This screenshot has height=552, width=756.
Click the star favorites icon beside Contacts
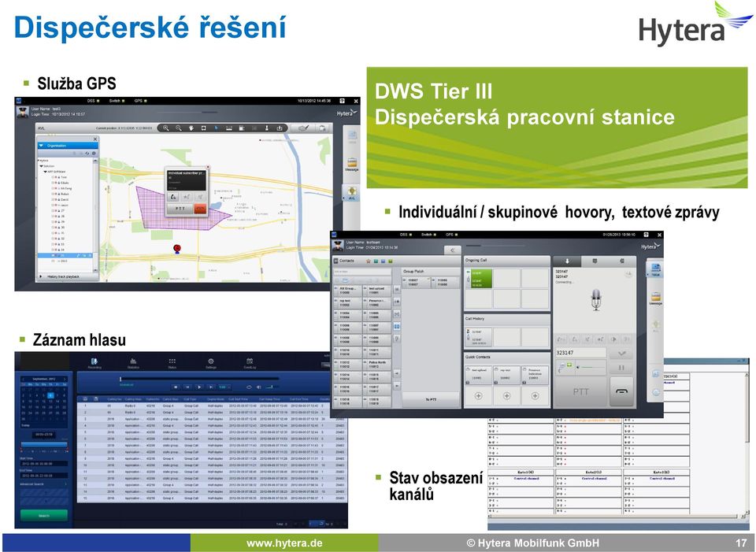coord(369,261)
